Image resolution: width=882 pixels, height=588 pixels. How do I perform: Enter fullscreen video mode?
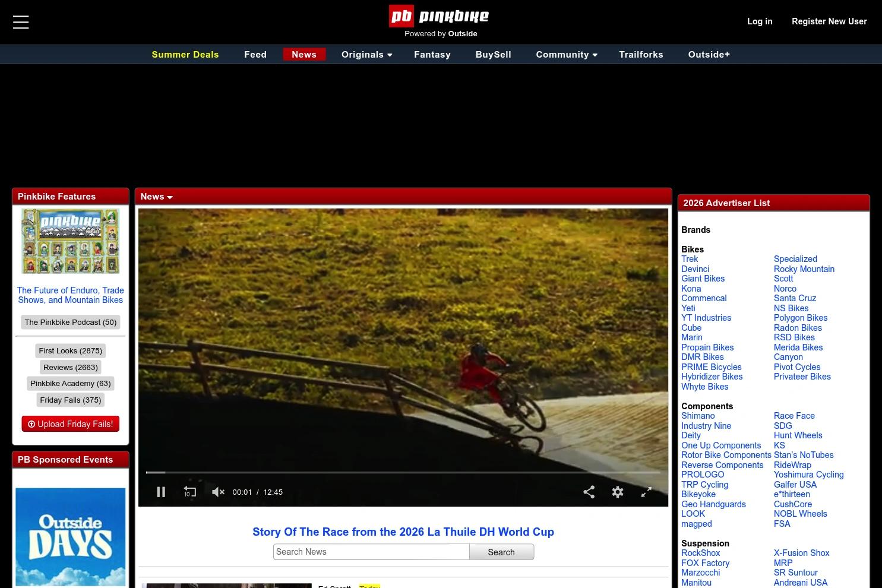pos(646,492)
